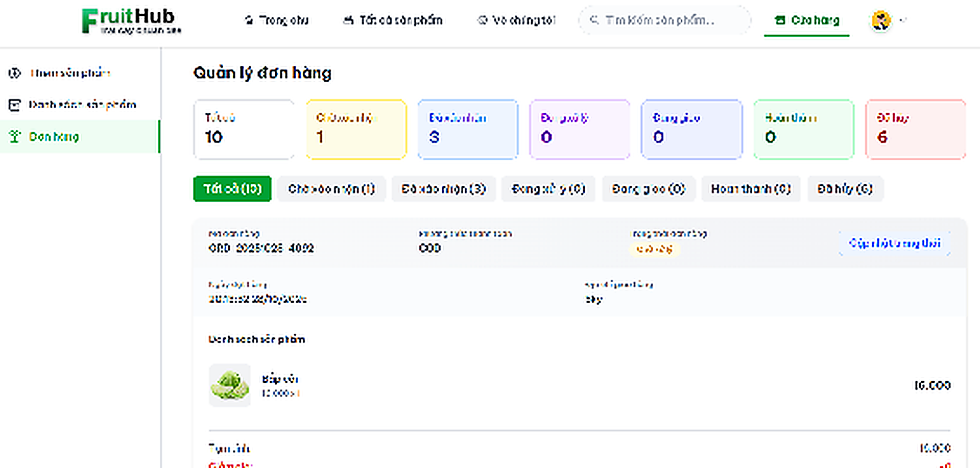980x468 pixels.
Task: Click the Tất cả summary card showing 10
Action: point(244,130)
